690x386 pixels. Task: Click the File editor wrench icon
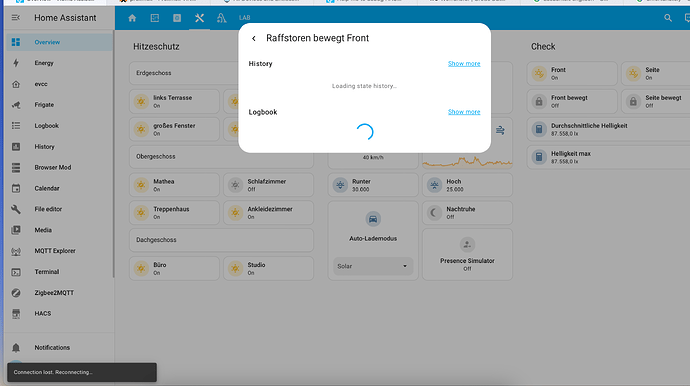pos(16,209)
